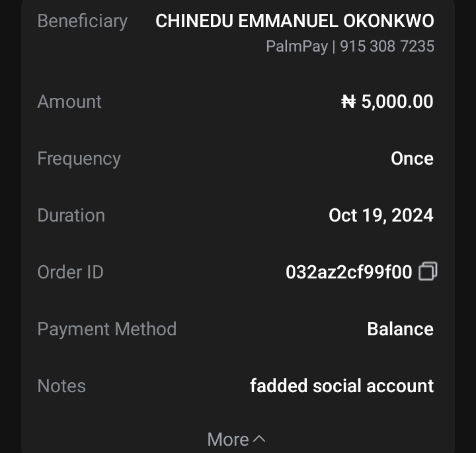Image resolution: width=476 pixels, height=453 pixels.
Task: Tap the account number 915 308 7235
Action: (387, 47)
